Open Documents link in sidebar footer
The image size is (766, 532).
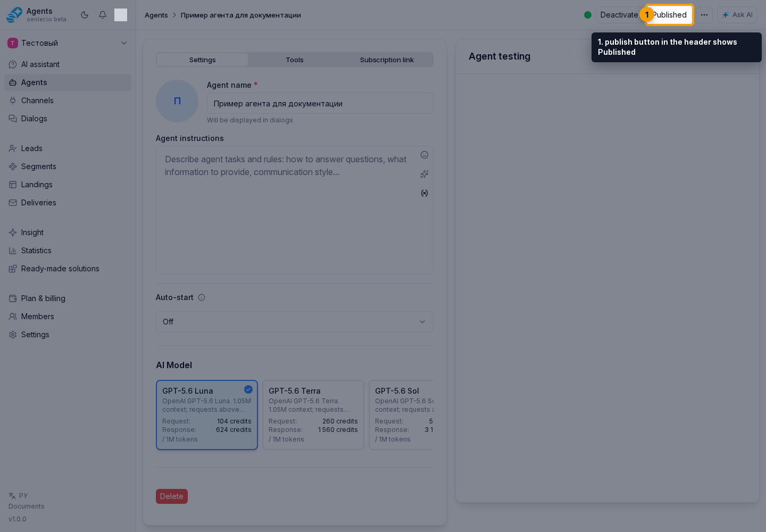click(27, 506)
